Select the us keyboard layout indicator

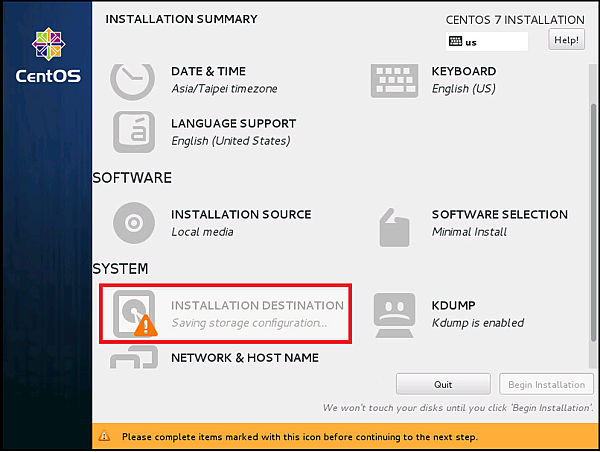click(x=487, y=41)
